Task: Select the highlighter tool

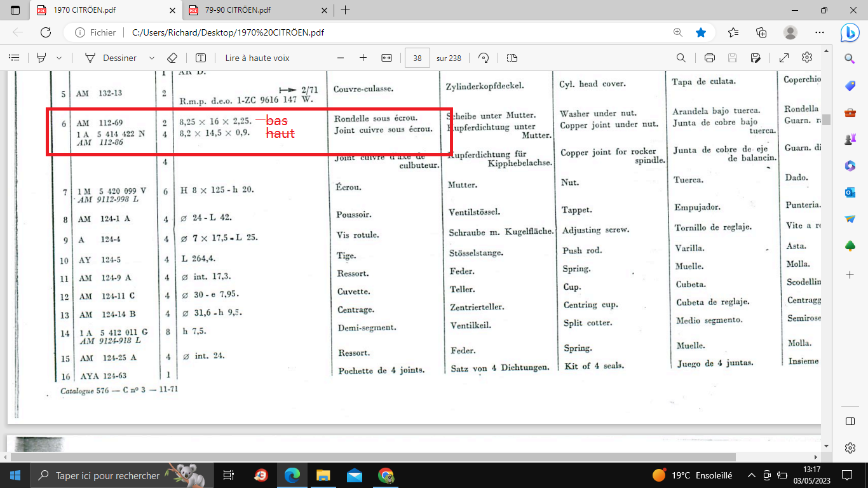Action: (x=42, y=58)
